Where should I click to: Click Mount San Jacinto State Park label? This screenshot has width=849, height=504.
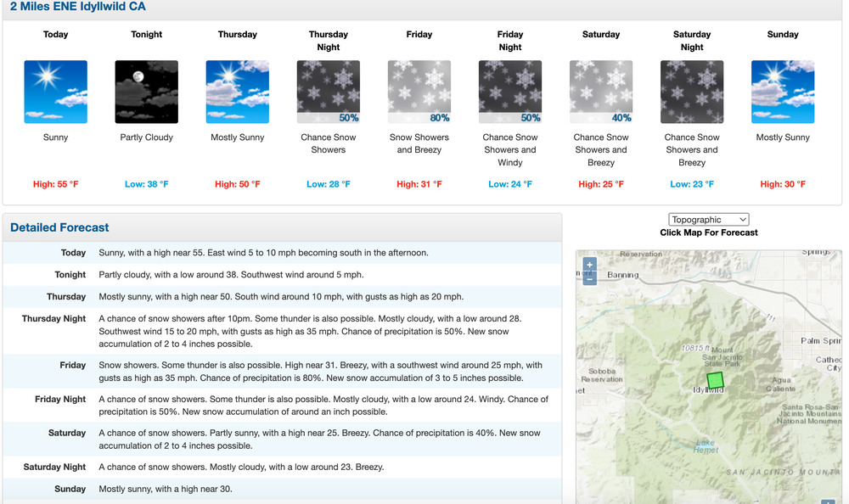click(722, 359)
